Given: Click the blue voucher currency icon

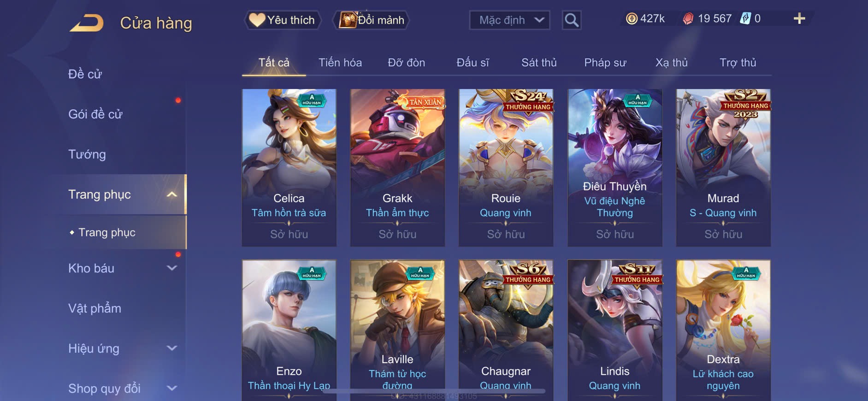Looking at the screenshot, I should 745,19.
